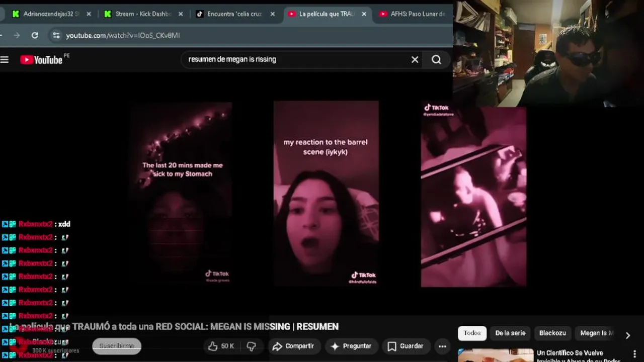Select the 'Megan Is M' filter chip
644x362 pixels.
click(597, 333)
